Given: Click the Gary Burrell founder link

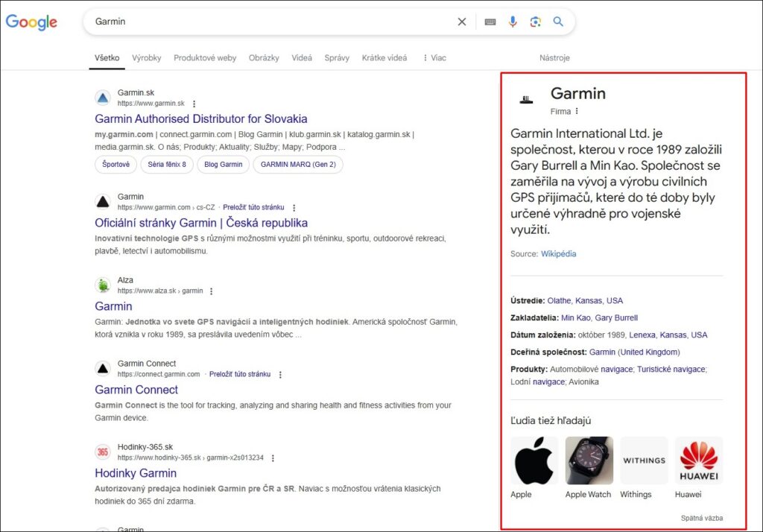Looking at the screenshot, I should click(x=616, y=318).
